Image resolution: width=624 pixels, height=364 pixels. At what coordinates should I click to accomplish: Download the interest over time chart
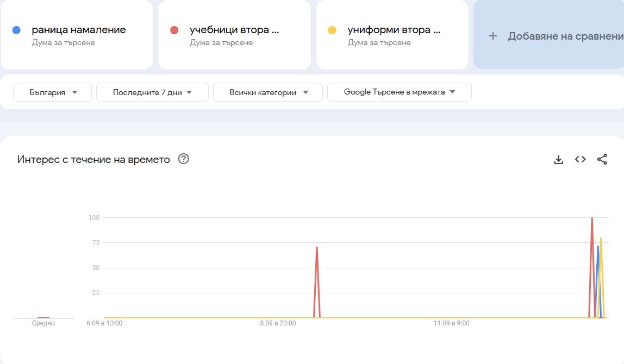coord(558,159)
